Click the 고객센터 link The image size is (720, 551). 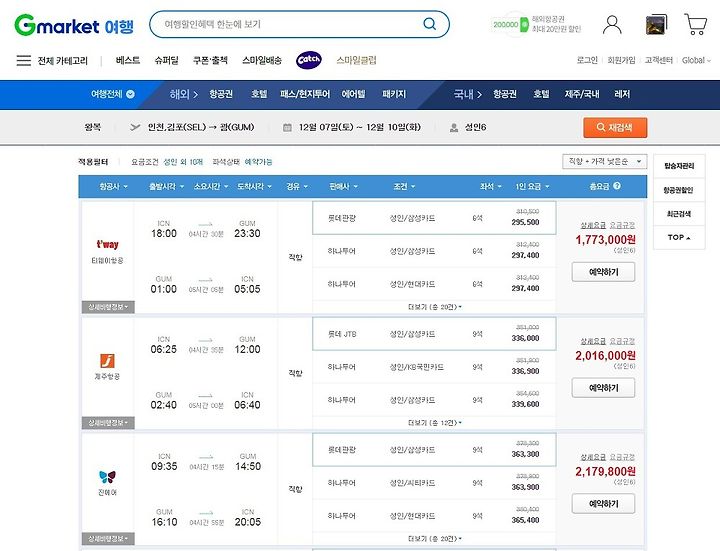pos(658,60)
